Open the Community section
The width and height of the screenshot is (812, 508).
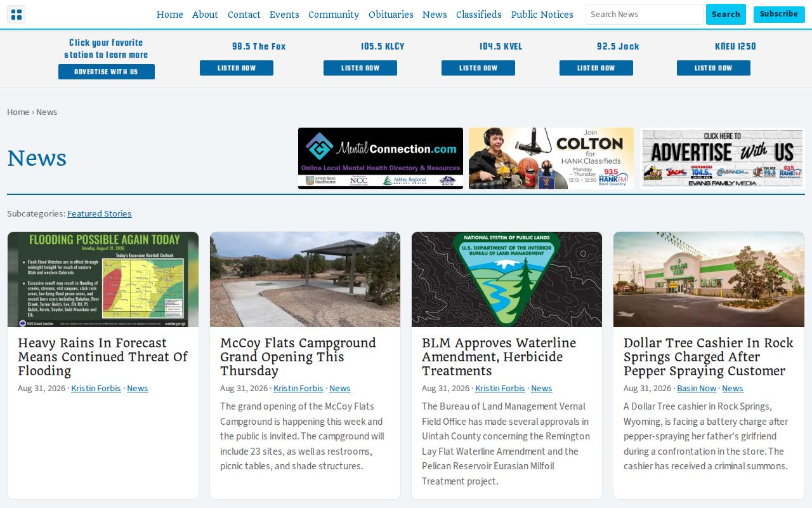tap(334, 15)
